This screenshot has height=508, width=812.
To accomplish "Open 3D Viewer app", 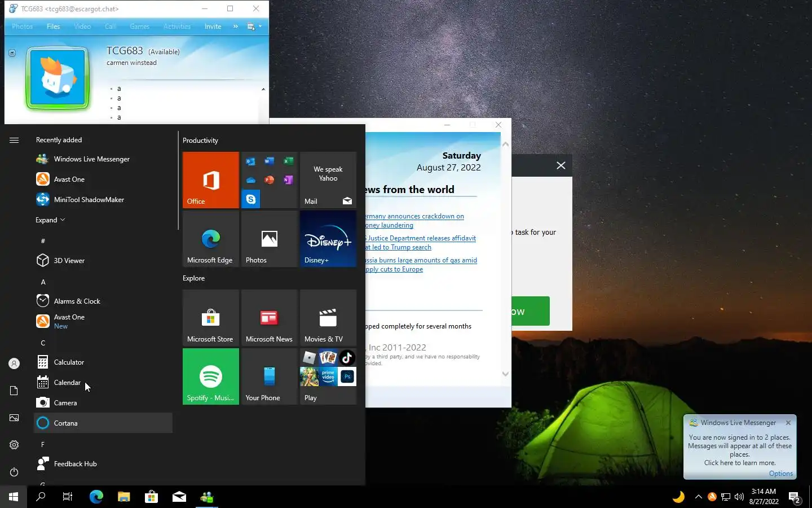I will [x=103, y=261].
